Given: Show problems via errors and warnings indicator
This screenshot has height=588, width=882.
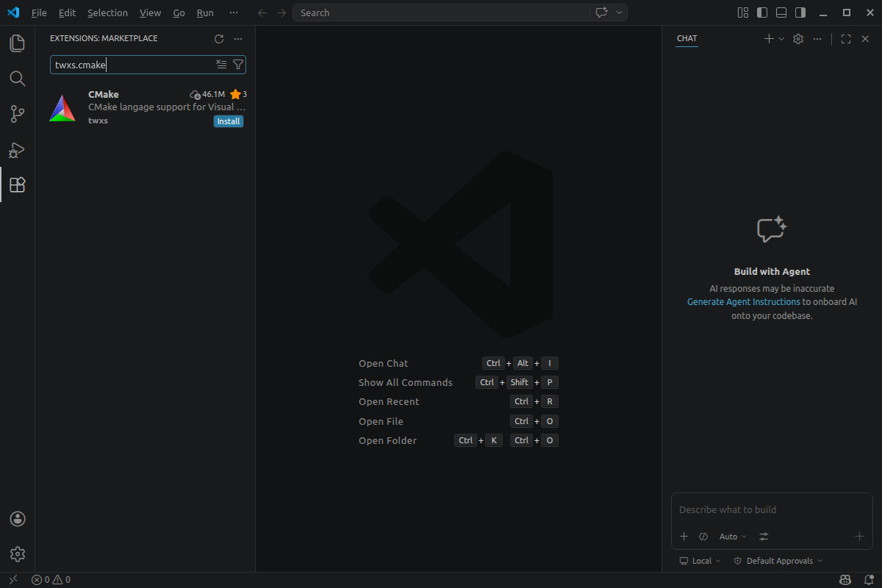Looking at the screenshot, I should coord(51,580).
